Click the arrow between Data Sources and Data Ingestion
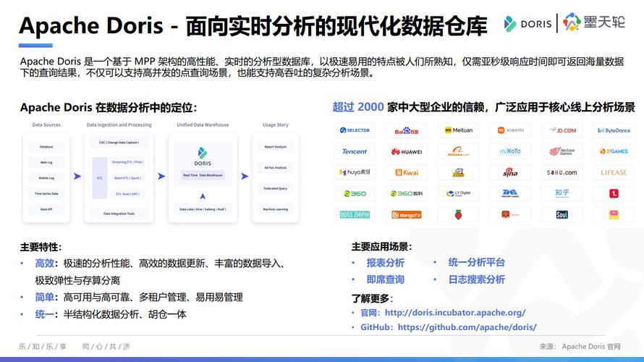Viewport: 644px width, 362px height. pyautogui.click(x=77, y=176)
